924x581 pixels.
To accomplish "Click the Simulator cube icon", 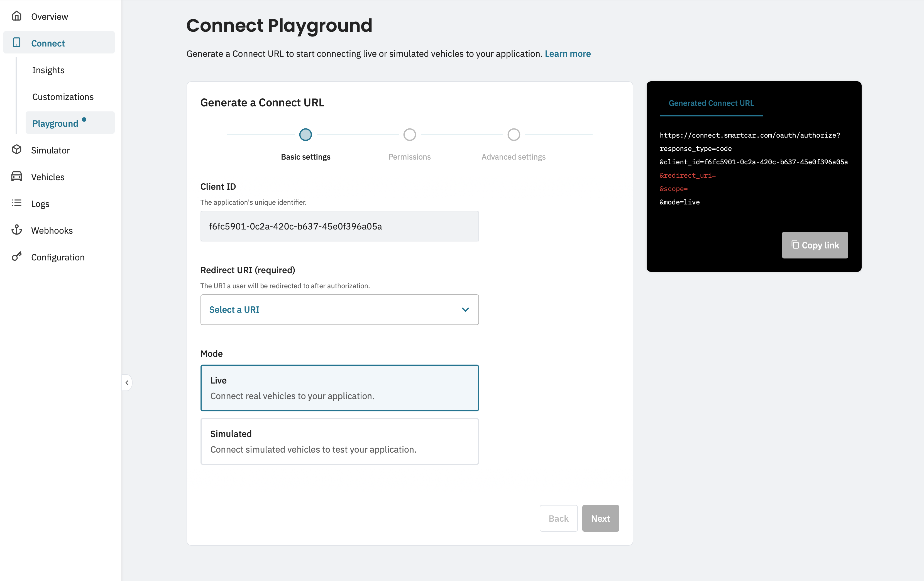I will point(16,150).
